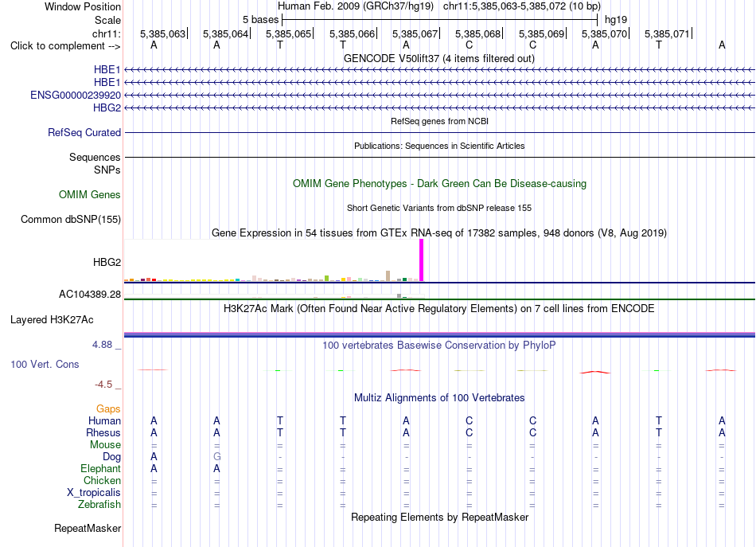Click the Chicken species row label
The width and height of the screenshot is (756, 547).
point(102,480)
